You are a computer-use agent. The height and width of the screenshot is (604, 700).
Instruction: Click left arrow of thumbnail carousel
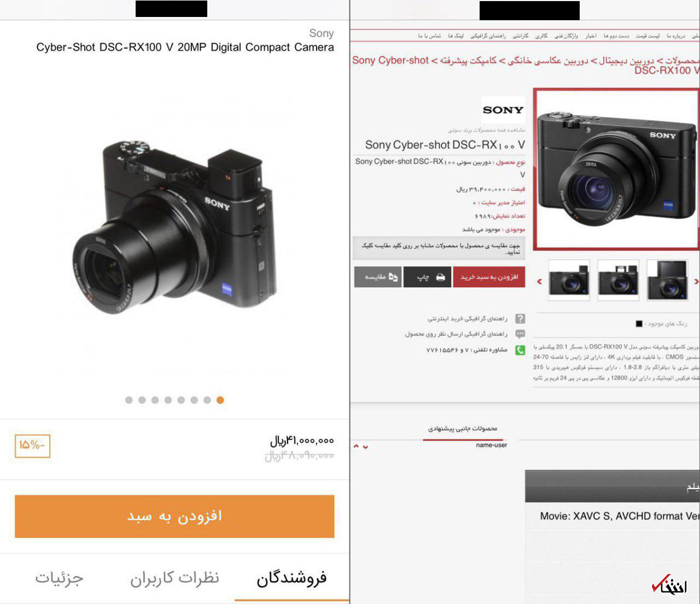539,281
